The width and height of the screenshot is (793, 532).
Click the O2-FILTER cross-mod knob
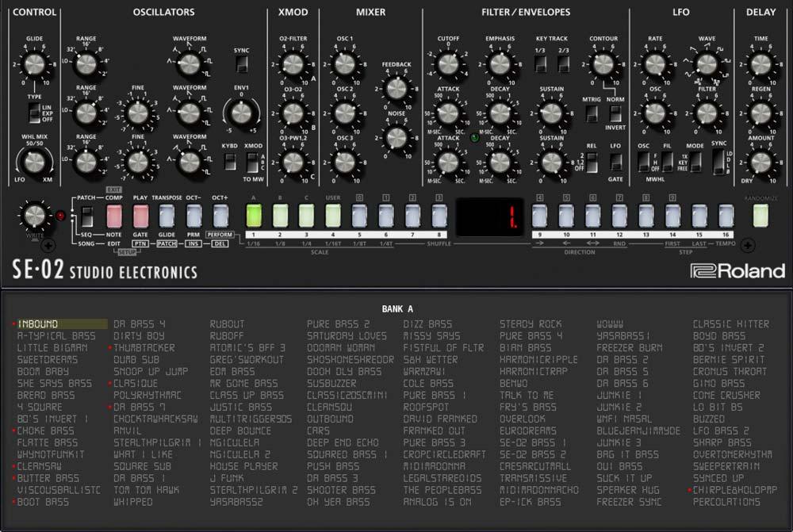293,64
